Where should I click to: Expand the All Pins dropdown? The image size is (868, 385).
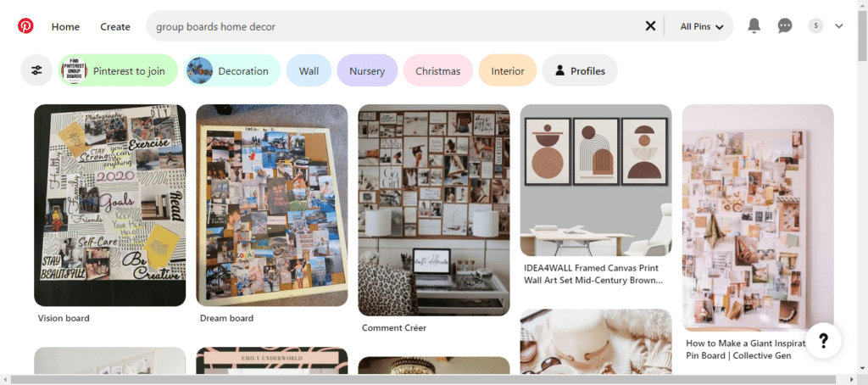click(701, 26)
